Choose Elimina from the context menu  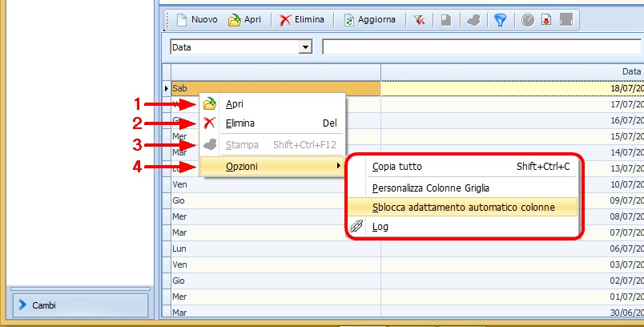(x=239, y=123)
